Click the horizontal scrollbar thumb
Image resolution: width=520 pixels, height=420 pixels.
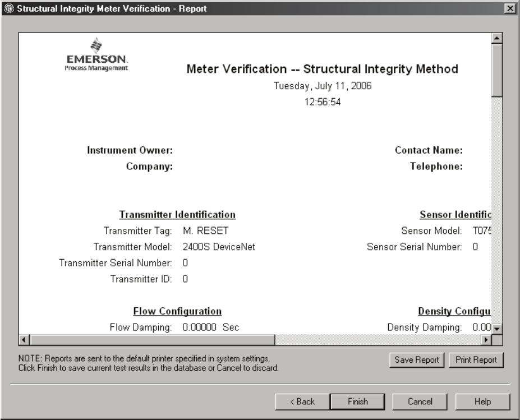click(x=151, y=340)
